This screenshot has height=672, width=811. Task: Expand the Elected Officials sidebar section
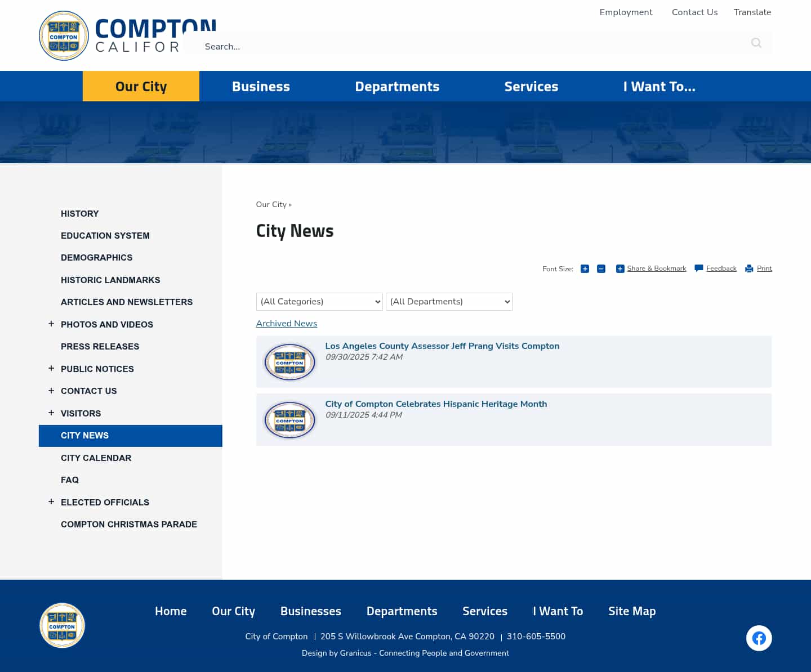pyautogui.click(x=51, y=501)
